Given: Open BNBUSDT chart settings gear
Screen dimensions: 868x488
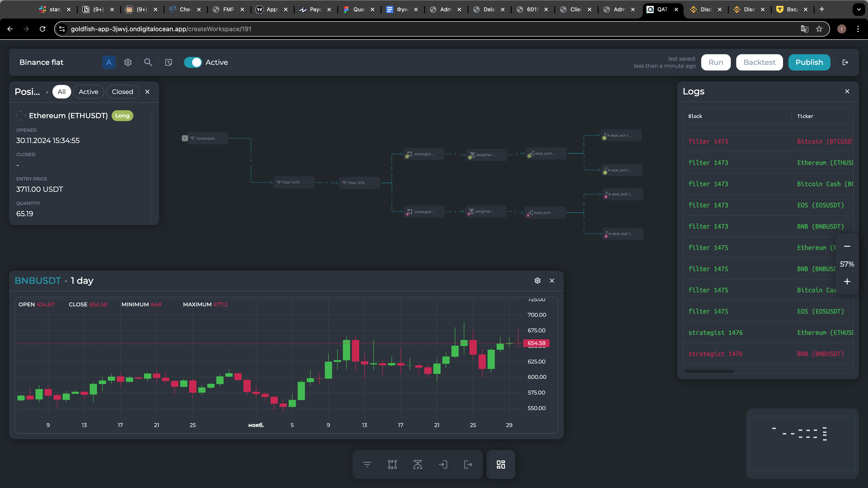Looking at the screenshot, I should coord(538,281).
